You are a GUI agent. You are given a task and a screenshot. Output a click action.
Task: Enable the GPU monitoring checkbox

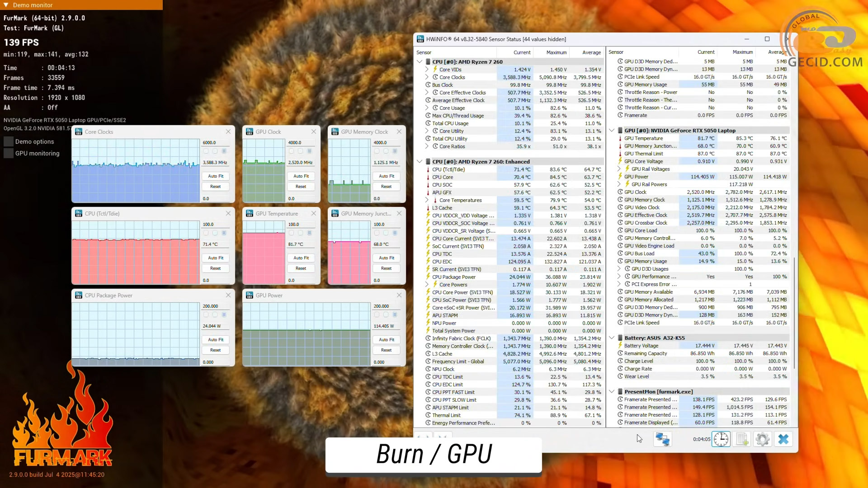pos(9,153)
